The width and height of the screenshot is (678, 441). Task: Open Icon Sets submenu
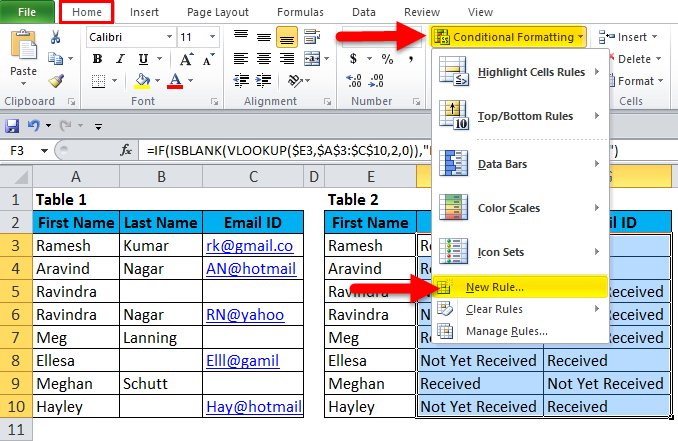point(520,252)
